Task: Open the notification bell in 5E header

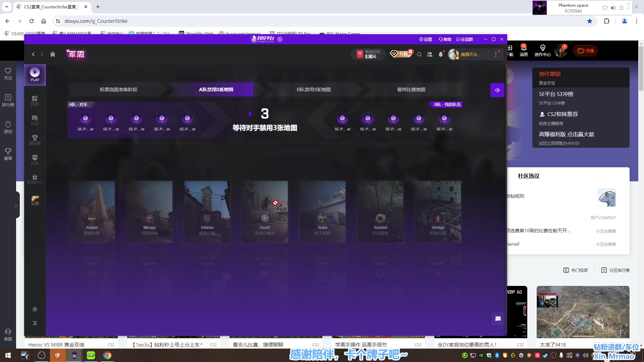Action: click(441, 54)
